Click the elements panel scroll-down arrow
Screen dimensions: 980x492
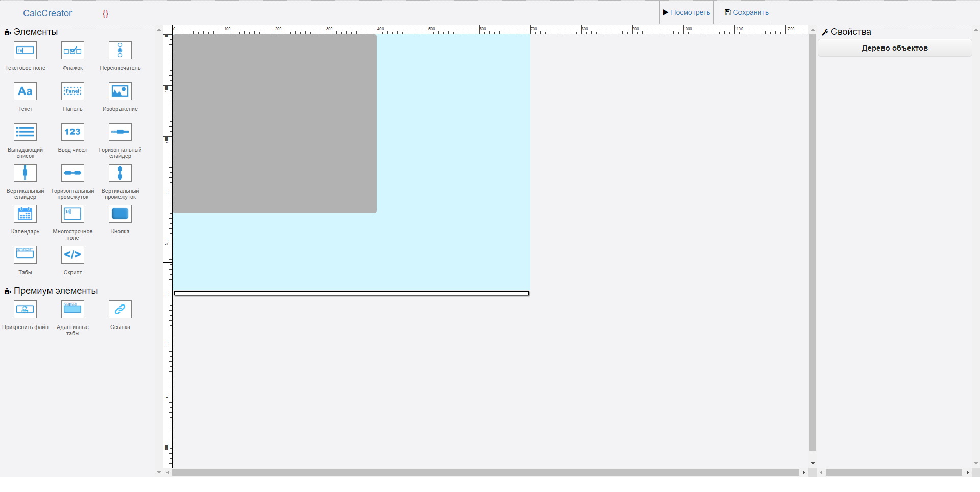click(x=159, y=473)
